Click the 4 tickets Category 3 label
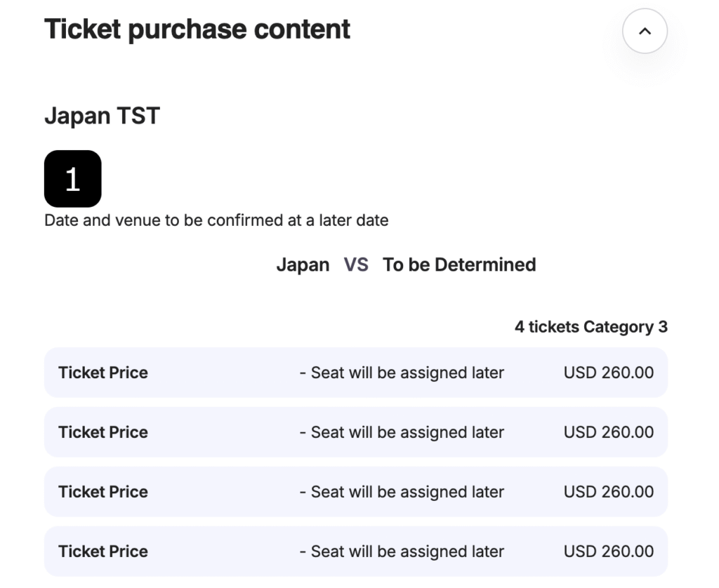This screenshot has height=588, width=719. [591, 327]
